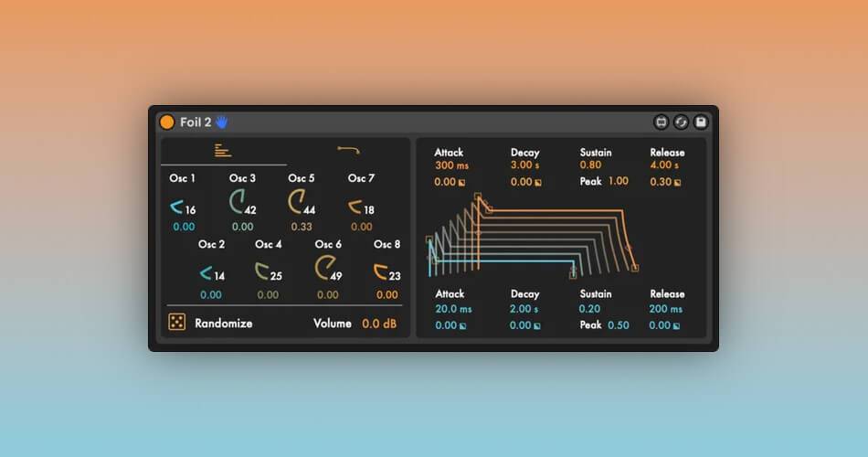
Task: Click the orange Decay slope curve icon
Action: click(537, 182)
